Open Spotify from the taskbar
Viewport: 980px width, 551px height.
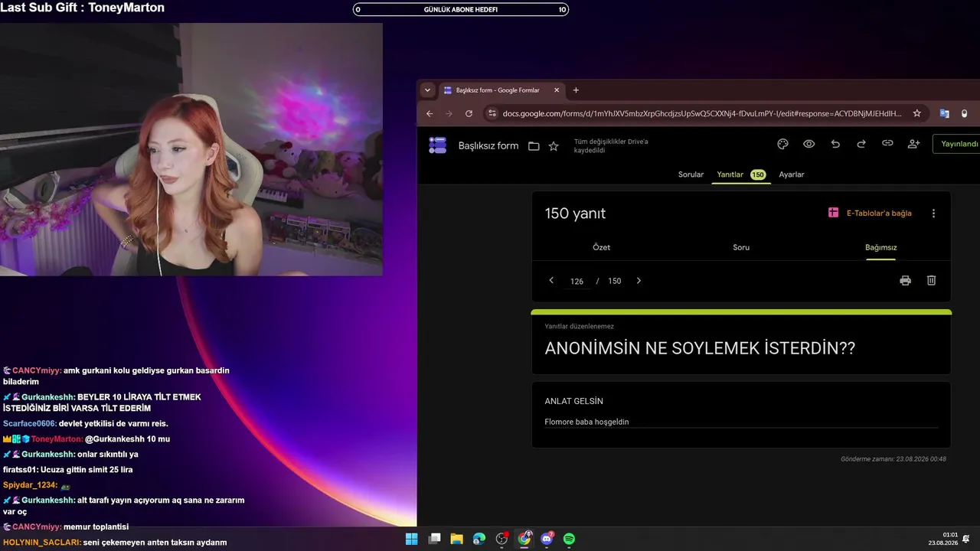point(570,539)
